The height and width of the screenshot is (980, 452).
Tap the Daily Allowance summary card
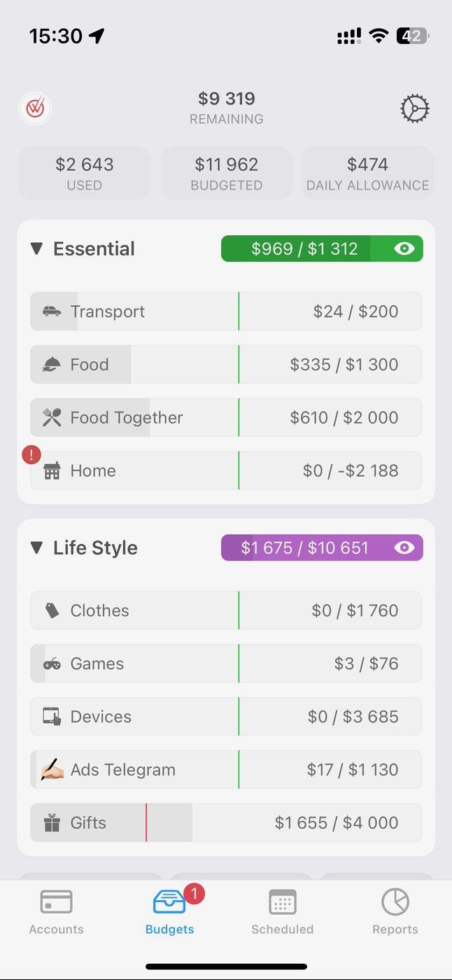point(367,173)
